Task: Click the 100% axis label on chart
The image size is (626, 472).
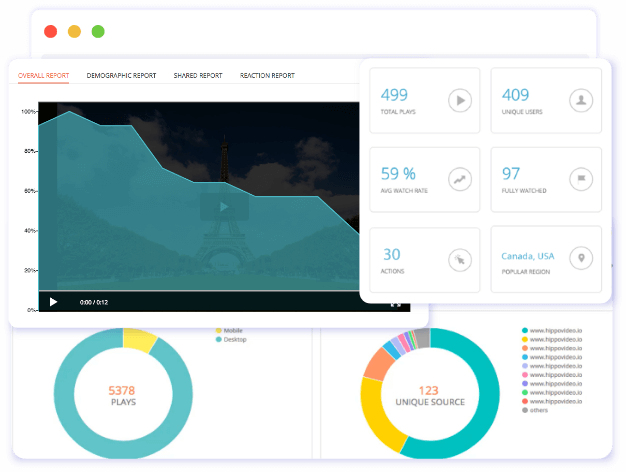Action: tap(29, 111)
